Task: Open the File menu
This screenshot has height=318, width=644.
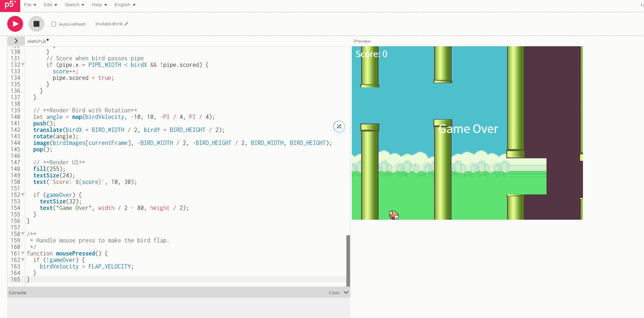Action: (x=30, y=5)
